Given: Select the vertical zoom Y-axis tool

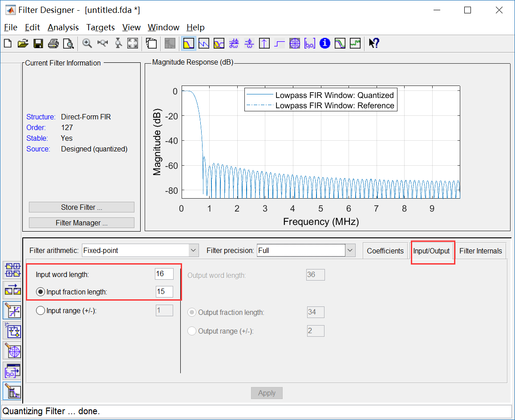Looking at the screenshot, I should coord(118,43).
